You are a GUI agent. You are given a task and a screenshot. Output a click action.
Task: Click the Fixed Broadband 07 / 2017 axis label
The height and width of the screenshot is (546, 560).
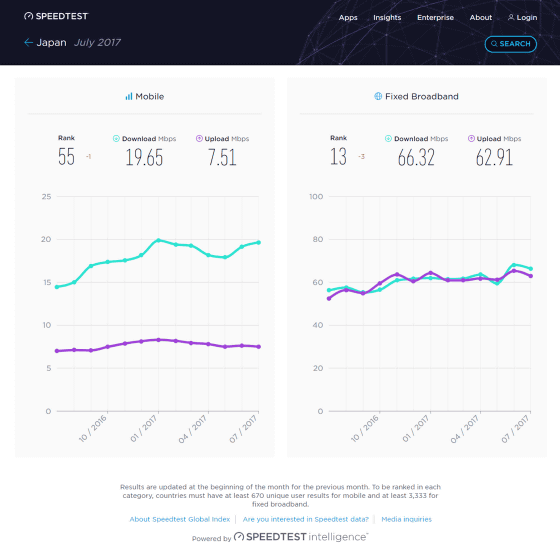pyautogui.click(x=515, y=429)
